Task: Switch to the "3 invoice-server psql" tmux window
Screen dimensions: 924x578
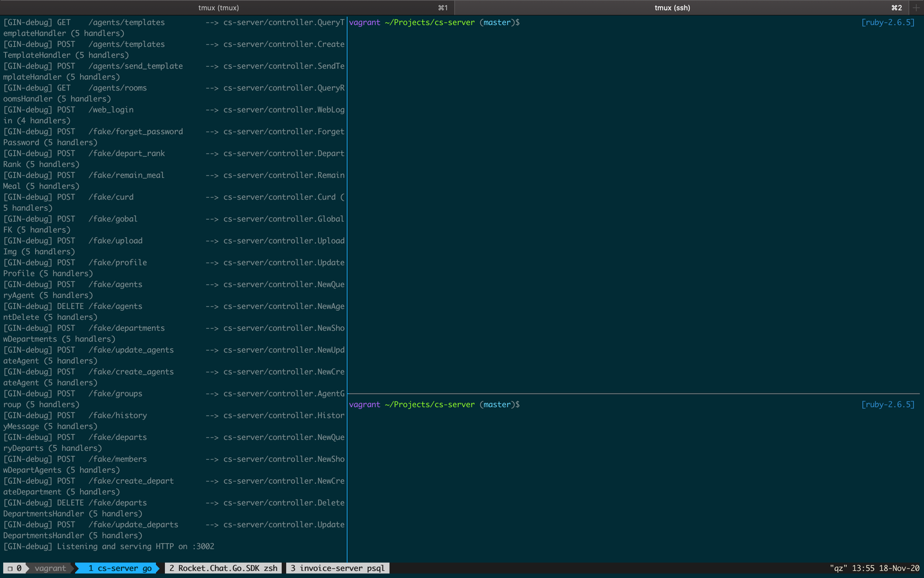Action: 338,568
